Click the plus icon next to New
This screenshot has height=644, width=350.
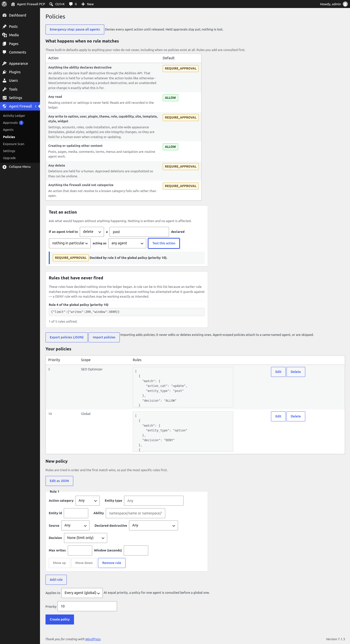tap(83, 4)
